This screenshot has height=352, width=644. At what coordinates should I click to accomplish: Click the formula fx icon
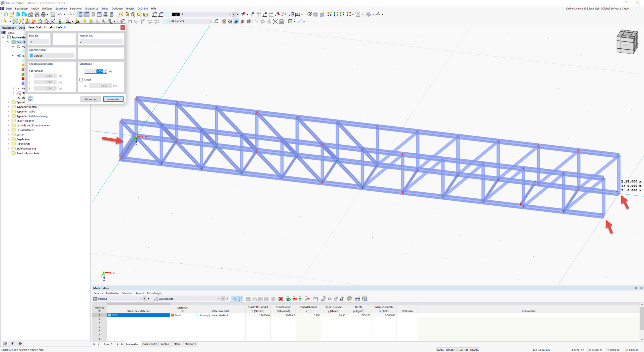click(x=330, y=299)
